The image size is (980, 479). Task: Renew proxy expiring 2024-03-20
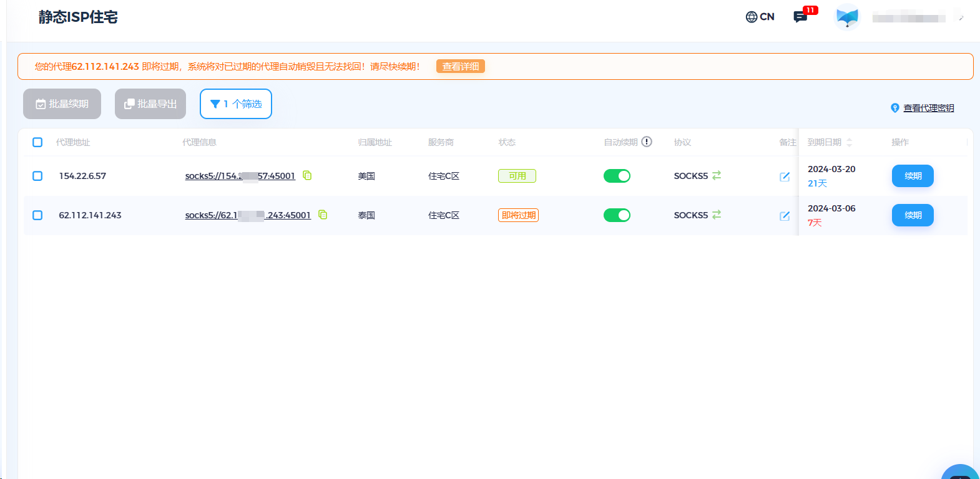coord(913,176)
